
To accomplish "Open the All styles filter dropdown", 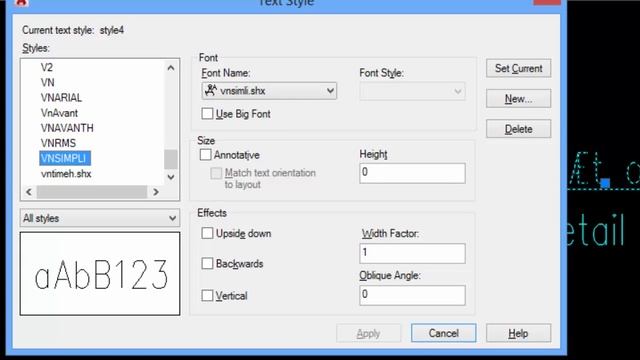I will (x=100, y=218).
